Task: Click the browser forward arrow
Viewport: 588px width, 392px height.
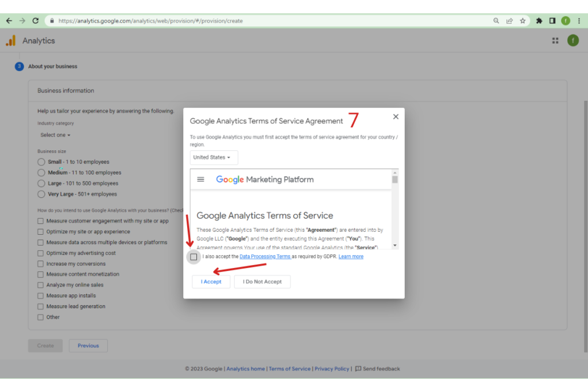Action: 22,21
